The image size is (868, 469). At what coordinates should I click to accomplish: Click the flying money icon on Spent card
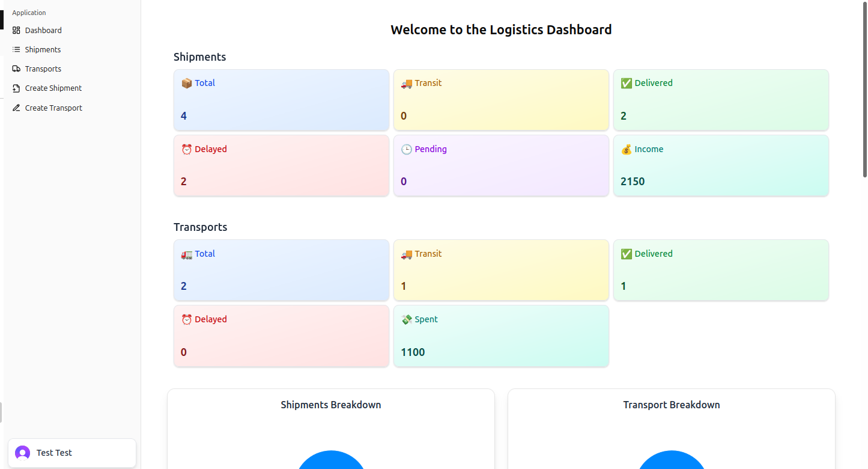point(407,319)
